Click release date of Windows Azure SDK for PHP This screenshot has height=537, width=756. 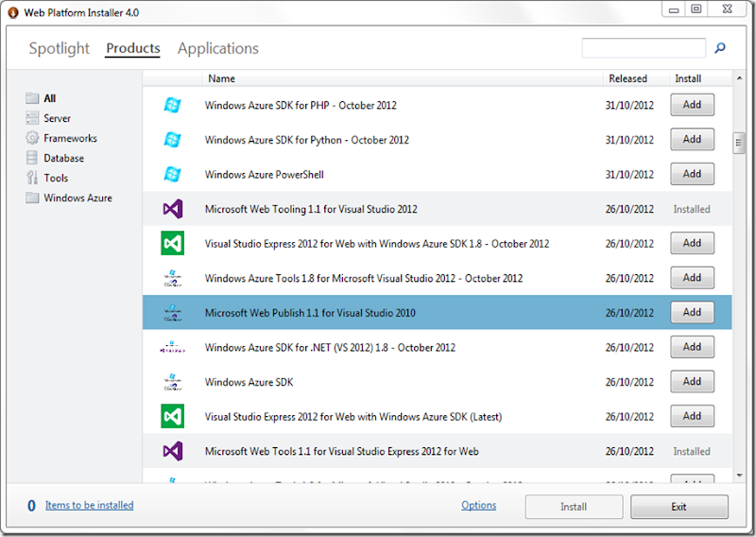click(629, 105)
